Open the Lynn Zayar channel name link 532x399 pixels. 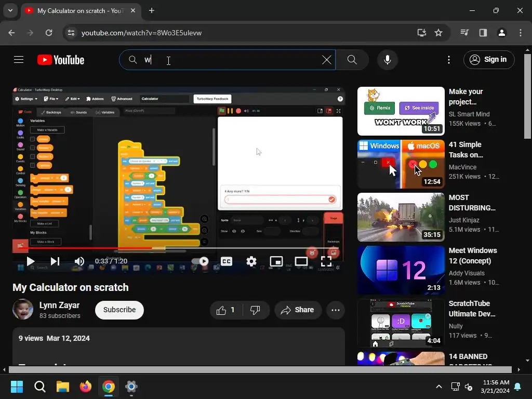(x=59, y=305)
